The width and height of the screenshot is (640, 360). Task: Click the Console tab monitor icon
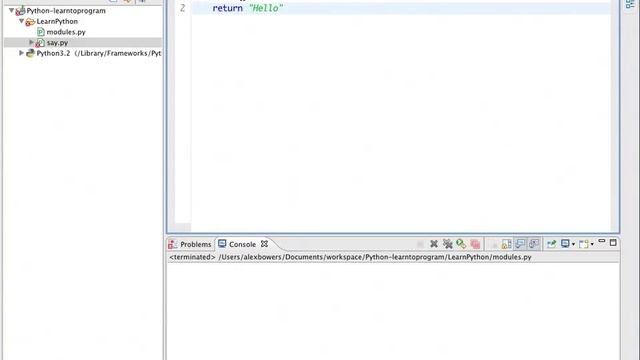click(222, 244)
